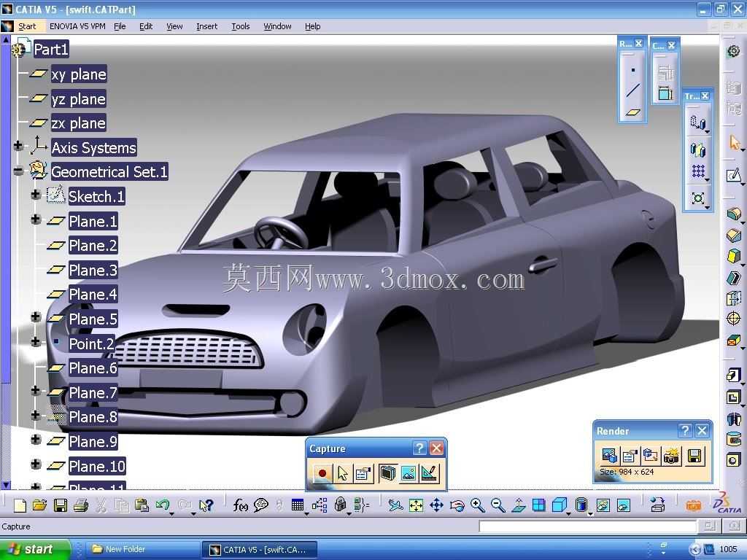
Task: Expand the Point.2 tree node
Action: (x=36, y=341)
